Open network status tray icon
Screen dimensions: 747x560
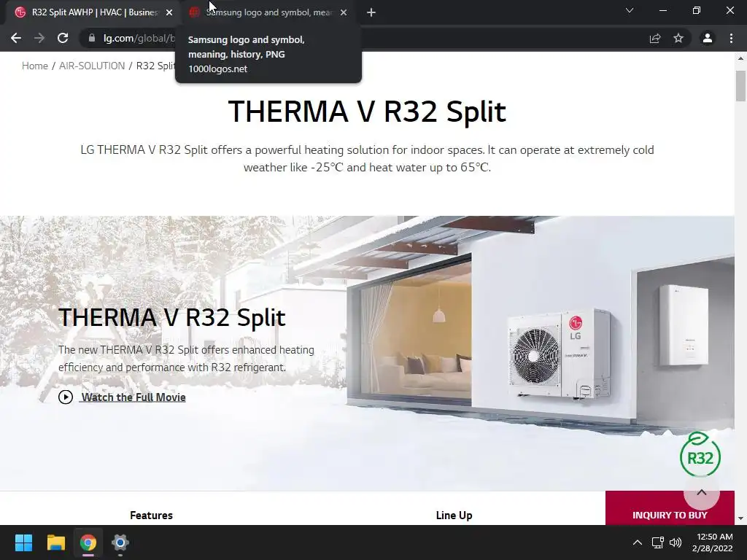tap(657, 542)
